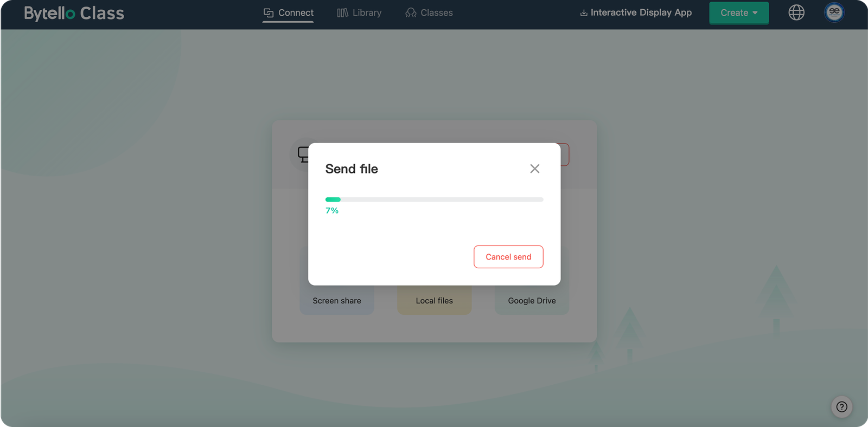
Task: Click the download icon beside Interactive Display App
Action: [584, 13]
